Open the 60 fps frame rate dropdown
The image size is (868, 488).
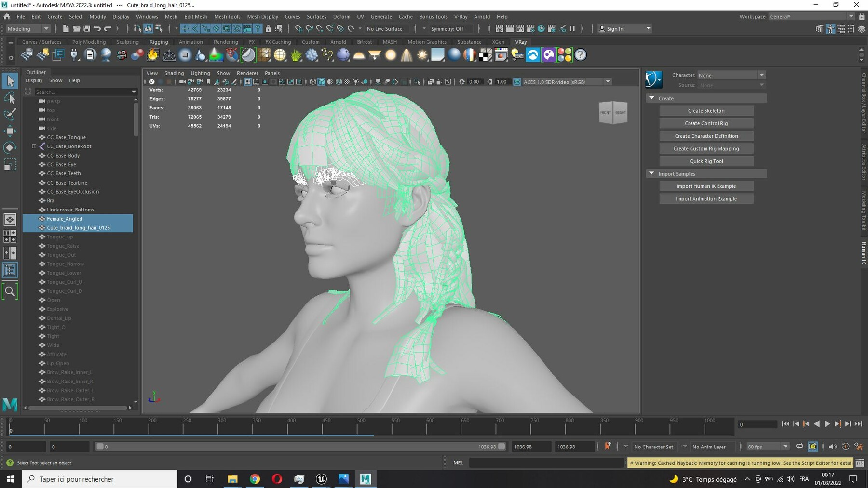tap(768, 447)
